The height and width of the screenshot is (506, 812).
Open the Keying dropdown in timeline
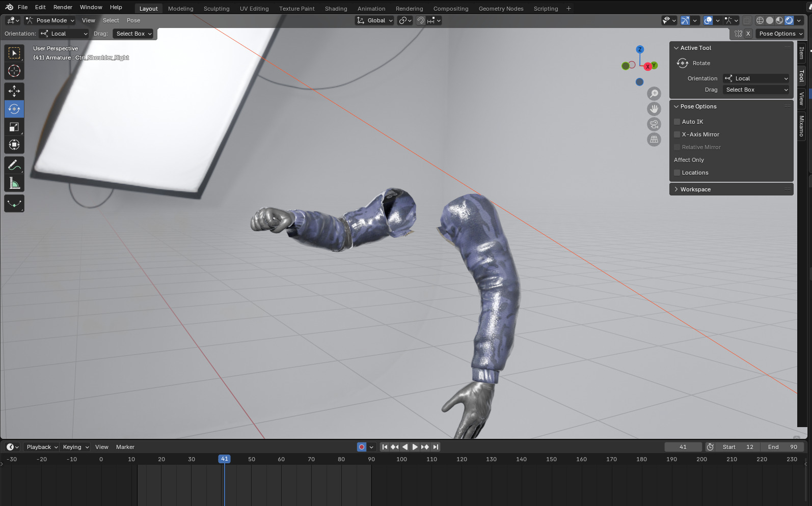[75, 447]
